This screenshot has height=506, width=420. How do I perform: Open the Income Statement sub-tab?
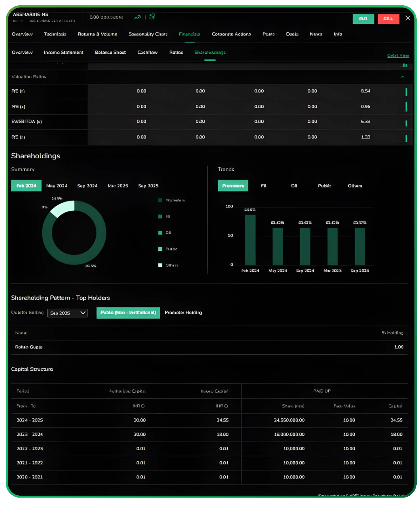pyautogui.click(x=64, y=52)
